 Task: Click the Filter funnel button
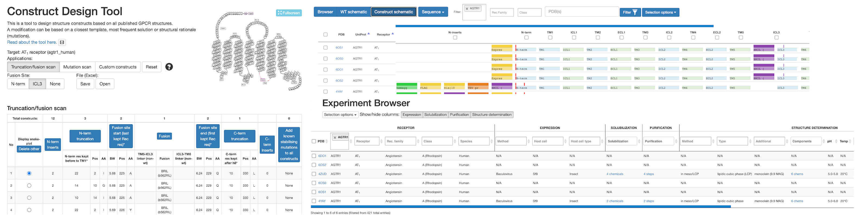pos(630,12)
